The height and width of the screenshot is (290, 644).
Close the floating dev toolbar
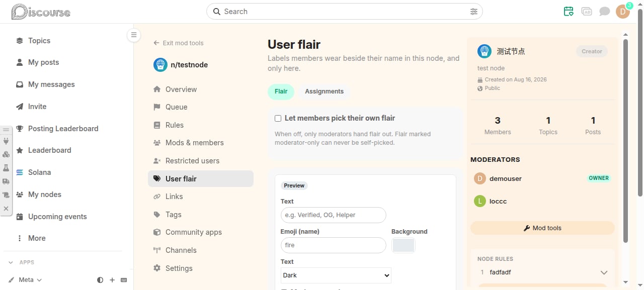6,208
